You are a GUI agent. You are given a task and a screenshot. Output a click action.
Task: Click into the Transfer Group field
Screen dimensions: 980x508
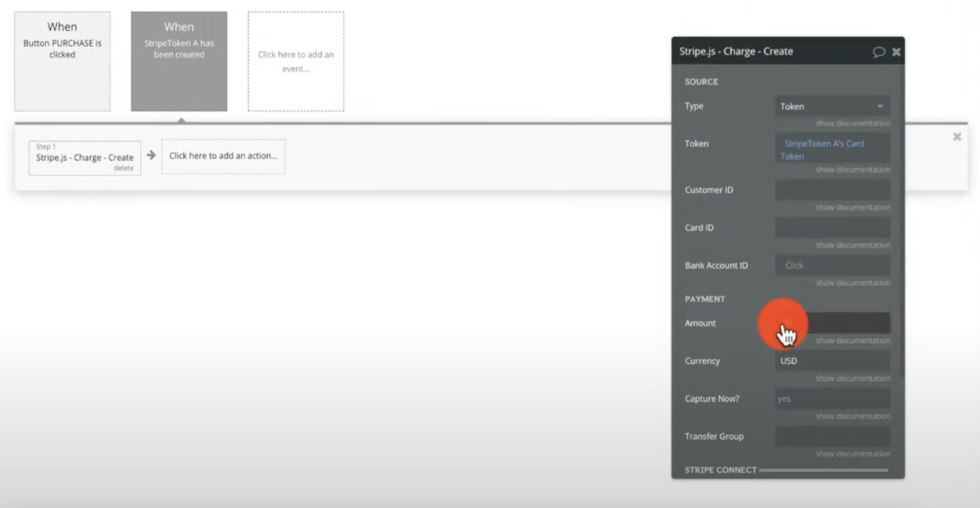(x=832, y=436)
